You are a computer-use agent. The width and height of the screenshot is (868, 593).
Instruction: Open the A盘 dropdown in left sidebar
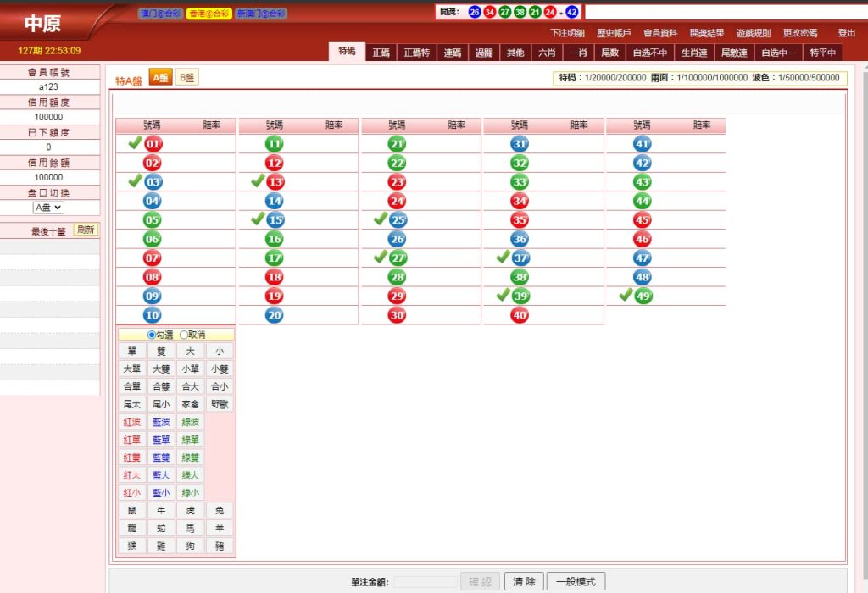click(x=49, y=207)
